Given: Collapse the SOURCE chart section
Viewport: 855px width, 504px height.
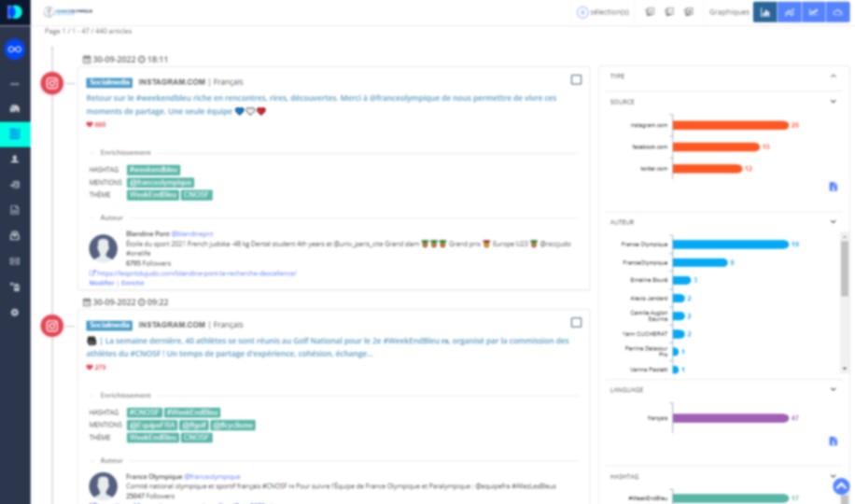Looking at the screenshot, I should [833, 102].
